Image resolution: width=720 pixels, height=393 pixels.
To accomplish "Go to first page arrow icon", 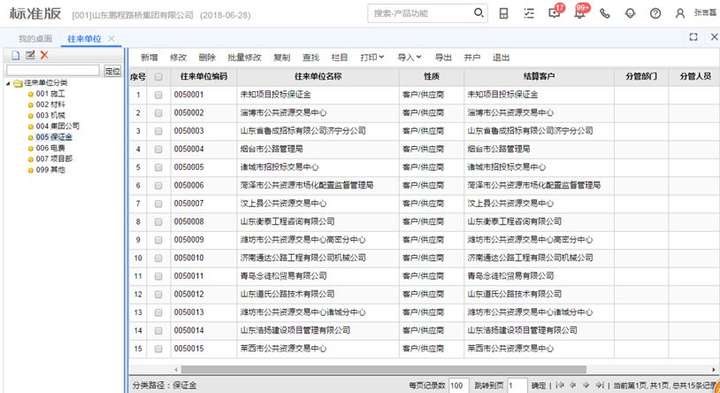I will 559,385.
